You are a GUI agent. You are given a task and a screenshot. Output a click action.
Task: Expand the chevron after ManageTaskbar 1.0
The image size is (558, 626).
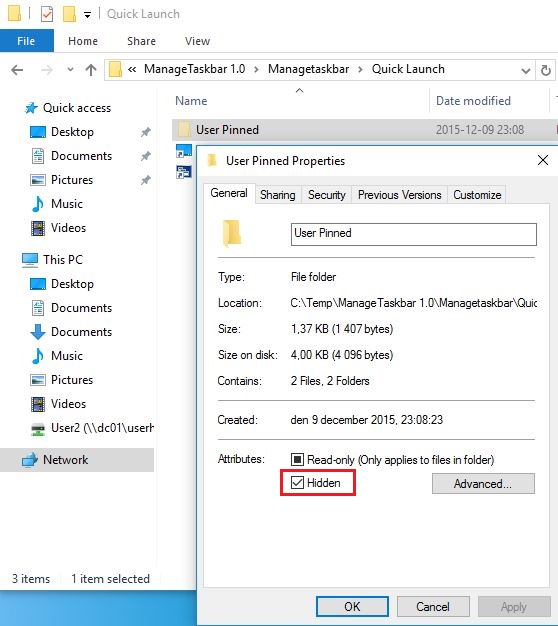coord(256,70)
